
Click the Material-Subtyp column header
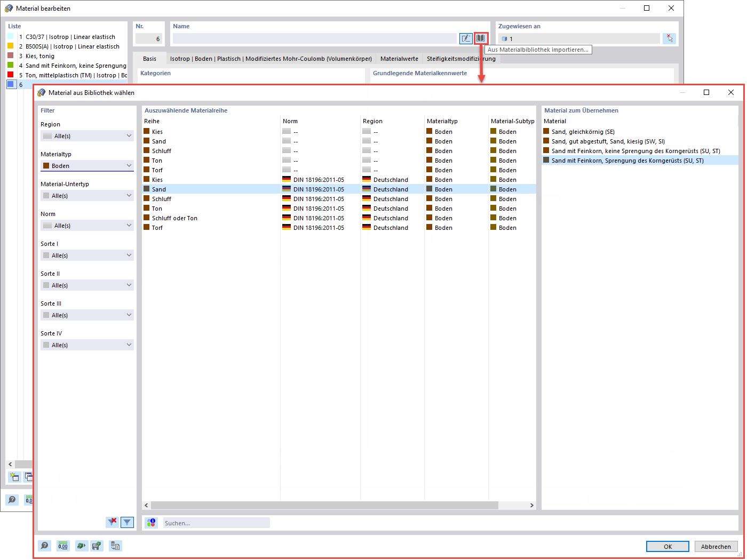coord(512,121)
